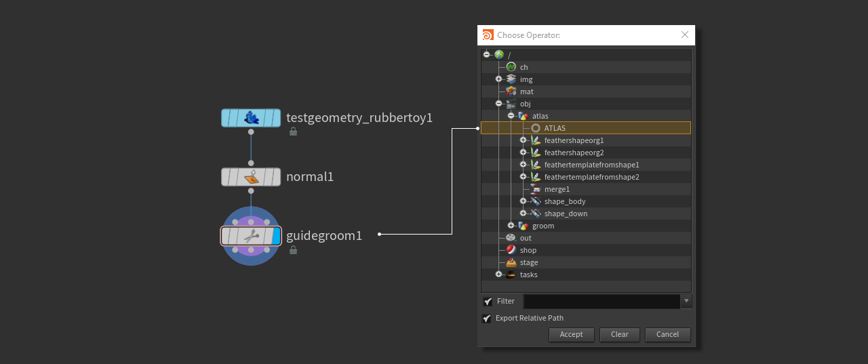
Task: Click the scissors icon on guidegroom1
Action: pyautogui.click(x=252, y=236)
